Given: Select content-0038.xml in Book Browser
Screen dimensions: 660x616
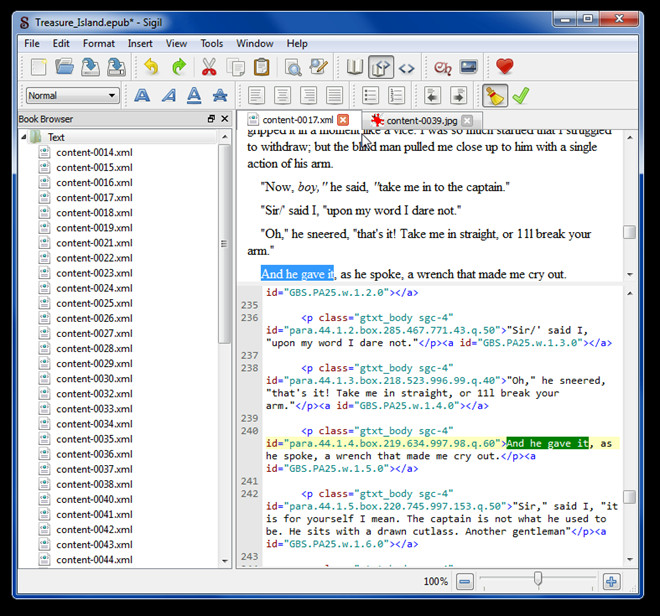Looking at the screenshot, I should click(x=94, y=485).
